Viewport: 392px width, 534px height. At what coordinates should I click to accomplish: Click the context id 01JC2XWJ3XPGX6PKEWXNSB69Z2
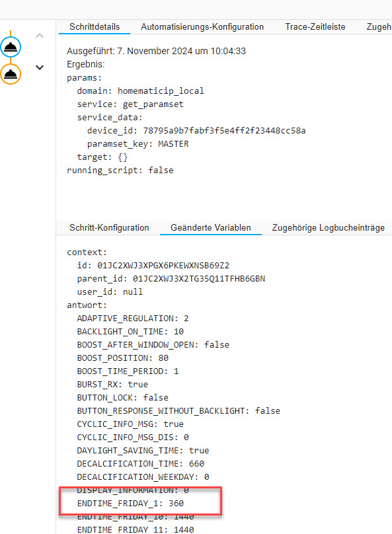click(163, 266)
